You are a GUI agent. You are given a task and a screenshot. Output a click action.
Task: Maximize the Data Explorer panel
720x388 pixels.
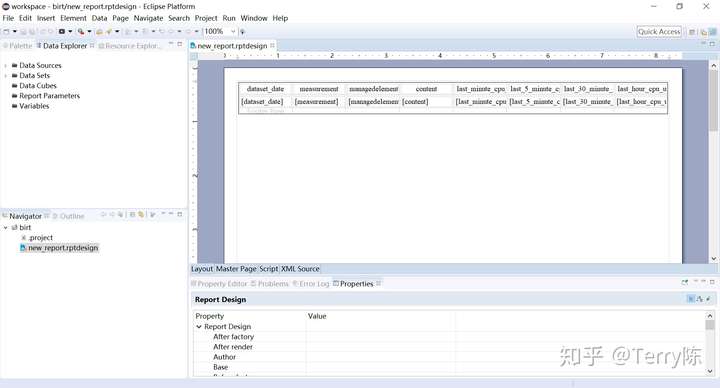coord(180,45)
